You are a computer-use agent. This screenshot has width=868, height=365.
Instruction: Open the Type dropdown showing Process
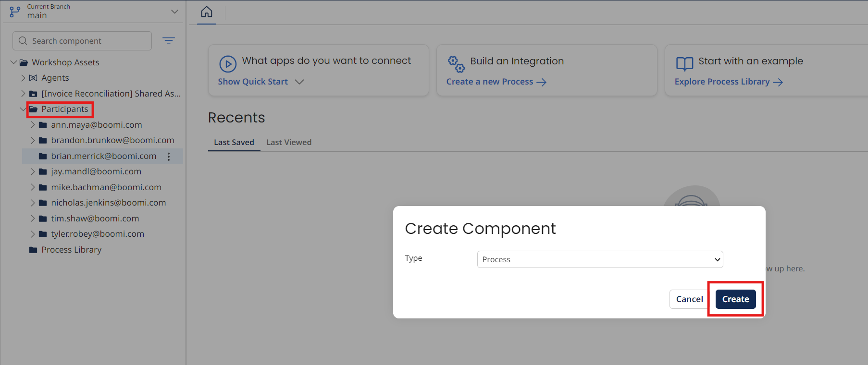[x=600, y=259]
